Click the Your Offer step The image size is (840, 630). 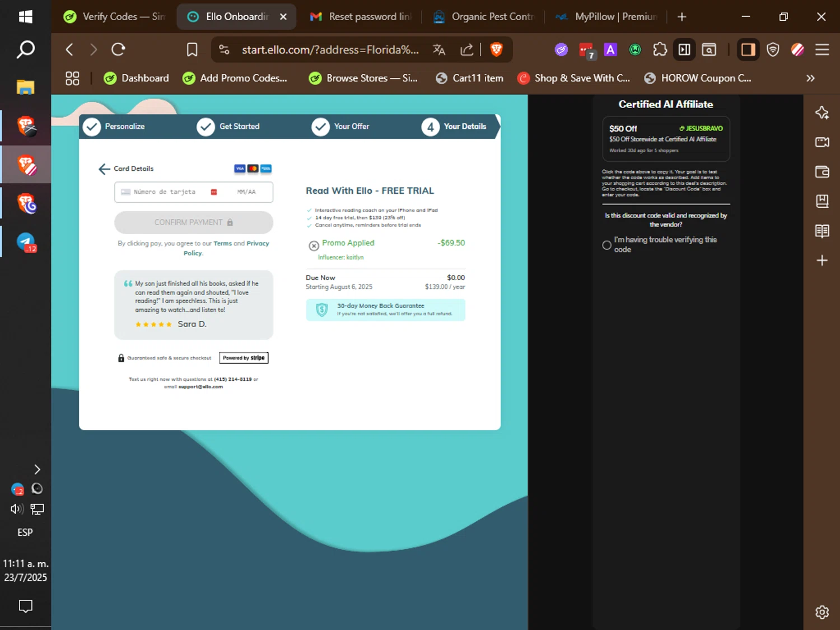(341, 127)
